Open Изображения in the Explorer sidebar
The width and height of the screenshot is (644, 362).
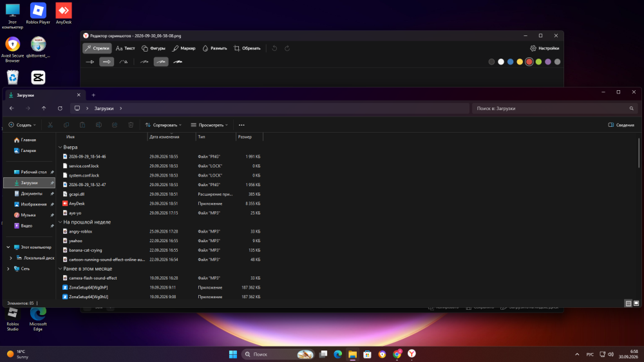coord(29,204)
